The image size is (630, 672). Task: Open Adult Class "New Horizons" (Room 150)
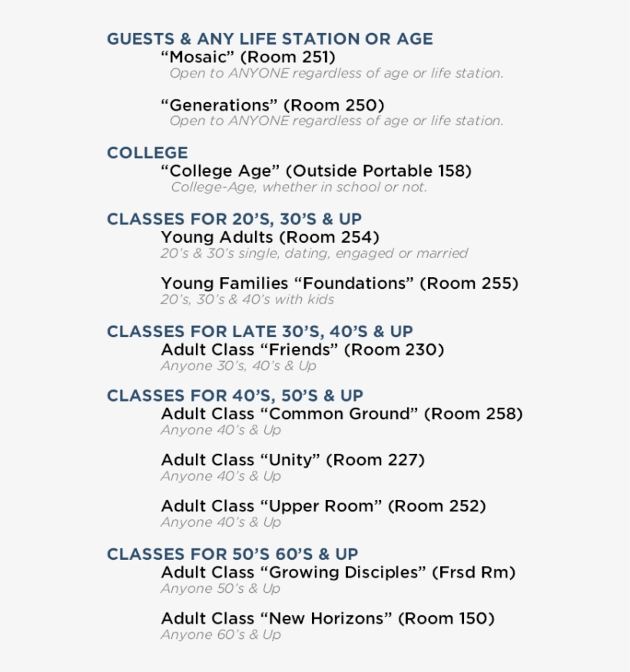click(x=327, y=618)
